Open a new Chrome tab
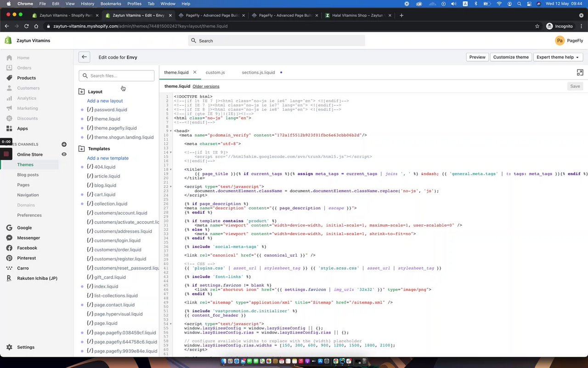Image resolution: width=588 pixels, height=368 pixels. (401, 15)
